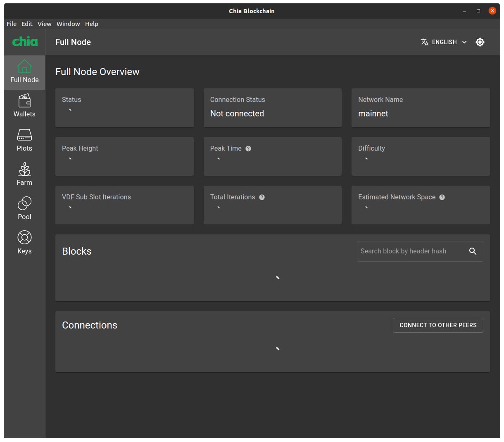This screenshot has width=504, height=442.
Task: Open the Full Node sidebar section
Action: (24, 73)
